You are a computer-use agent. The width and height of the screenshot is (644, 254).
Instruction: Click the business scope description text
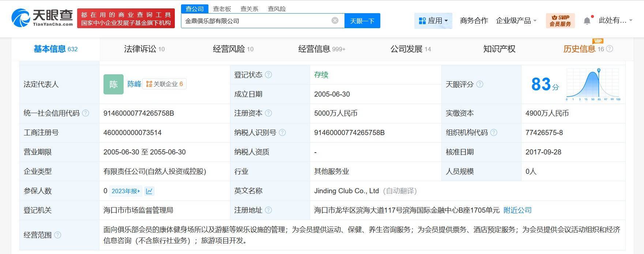(x=362, y=235)
